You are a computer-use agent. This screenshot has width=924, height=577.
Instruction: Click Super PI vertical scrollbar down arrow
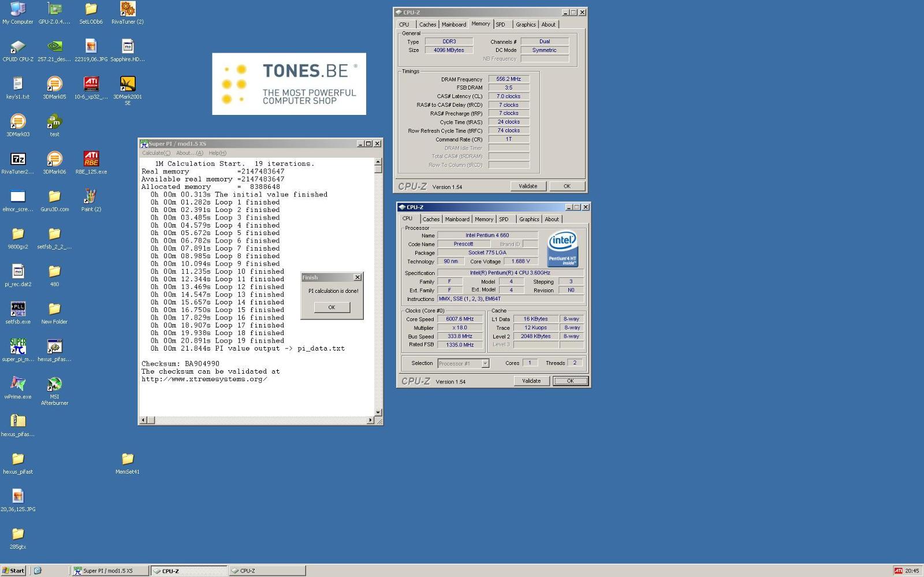tap(378, 412)
